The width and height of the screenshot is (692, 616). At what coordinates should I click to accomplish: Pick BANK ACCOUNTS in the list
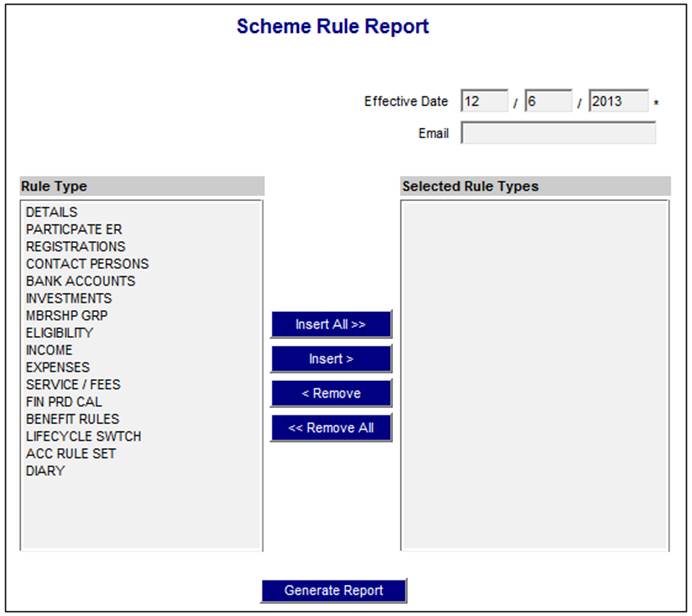80,281
